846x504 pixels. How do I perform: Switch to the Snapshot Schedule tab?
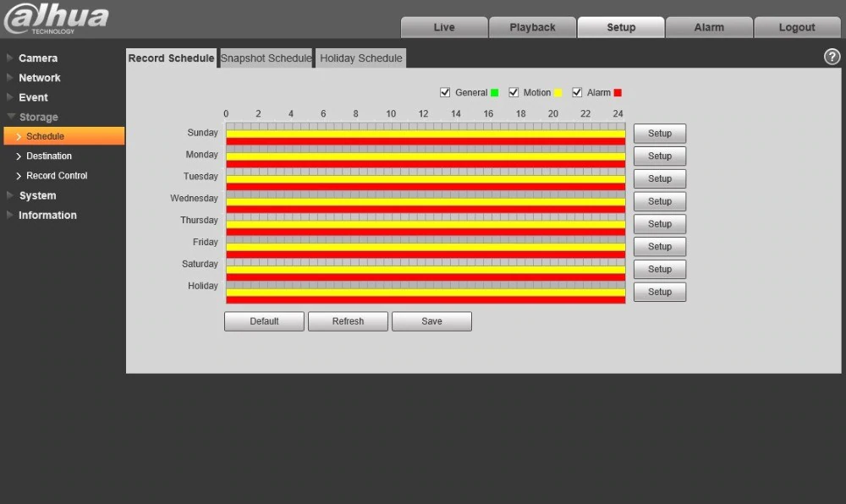(x=266, y=58)
